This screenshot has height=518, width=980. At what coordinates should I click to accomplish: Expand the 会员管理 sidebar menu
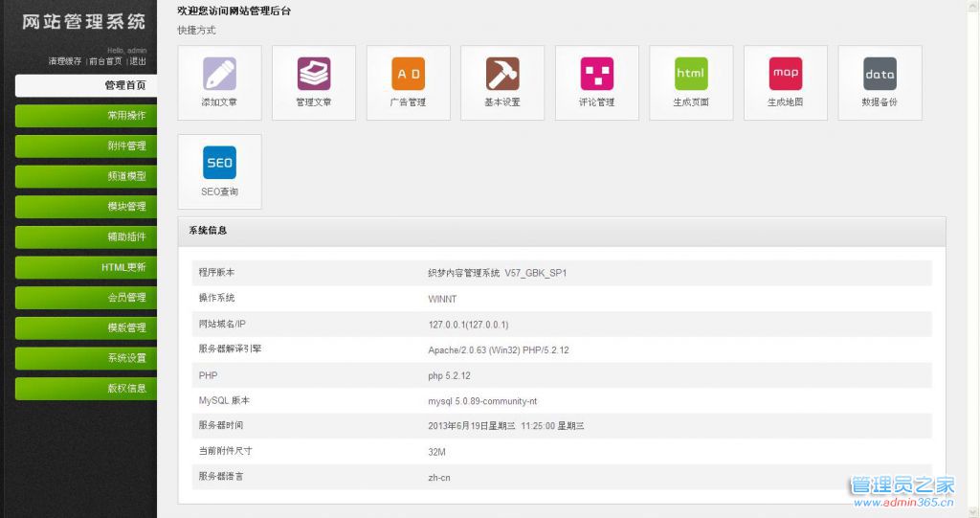click(86, 297)
